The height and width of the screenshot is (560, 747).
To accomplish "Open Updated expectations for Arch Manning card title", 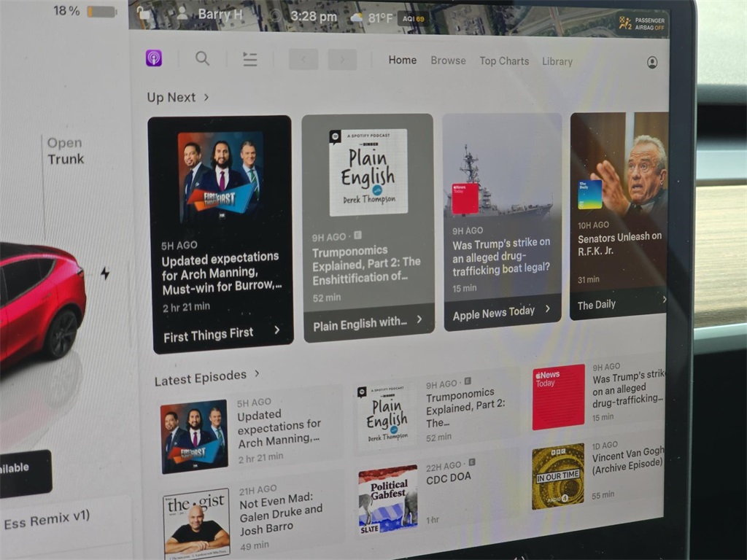I will (x=221, y=273).
